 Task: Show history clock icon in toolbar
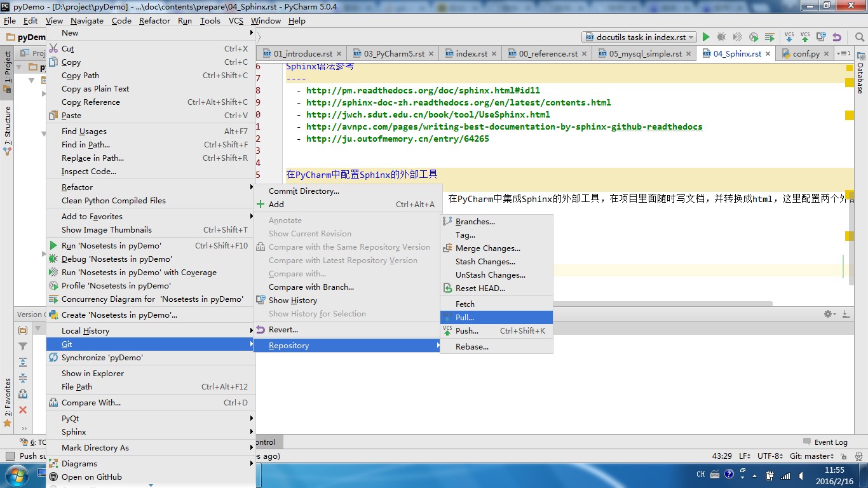click(x=821, y=37)
